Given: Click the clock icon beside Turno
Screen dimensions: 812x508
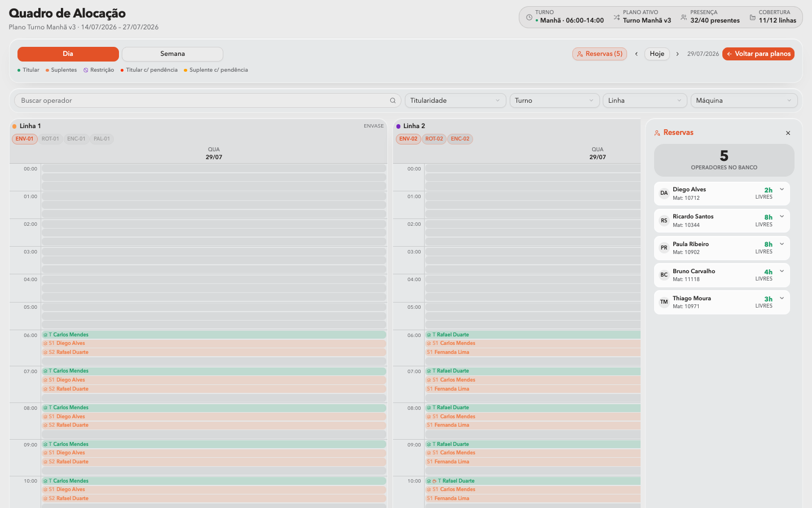Looking at the screenshot, I should point(529,17).
